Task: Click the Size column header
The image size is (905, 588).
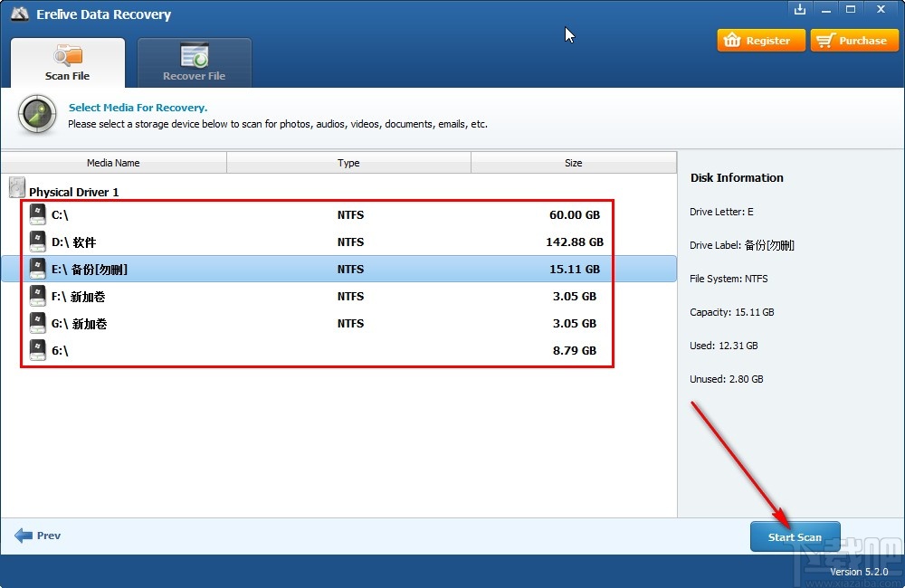Action: click(x=573, y=163)
